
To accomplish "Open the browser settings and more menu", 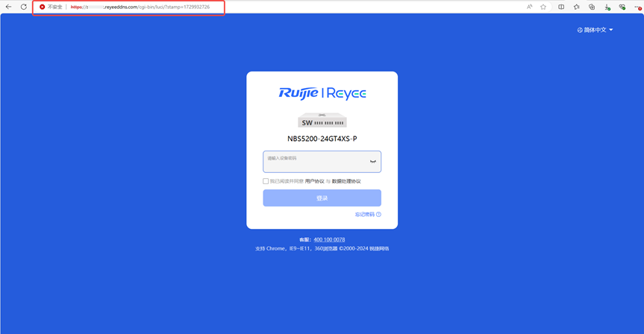I will point(638,7).
